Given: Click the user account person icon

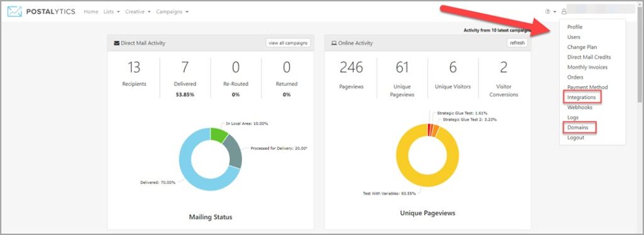Looking at the screenshot, I should click(564, 11).
